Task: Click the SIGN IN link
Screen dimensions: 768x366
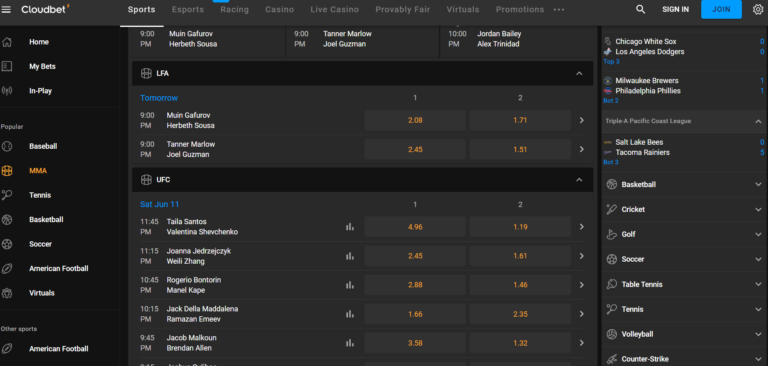Action: pos(675,9)
